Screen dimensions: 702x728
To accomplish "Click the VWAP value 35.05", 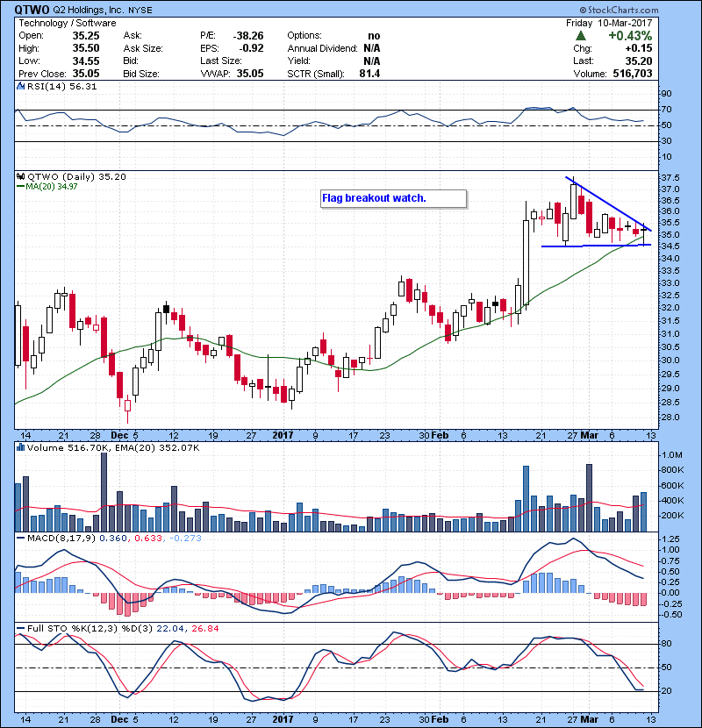I will click(250, 74).
